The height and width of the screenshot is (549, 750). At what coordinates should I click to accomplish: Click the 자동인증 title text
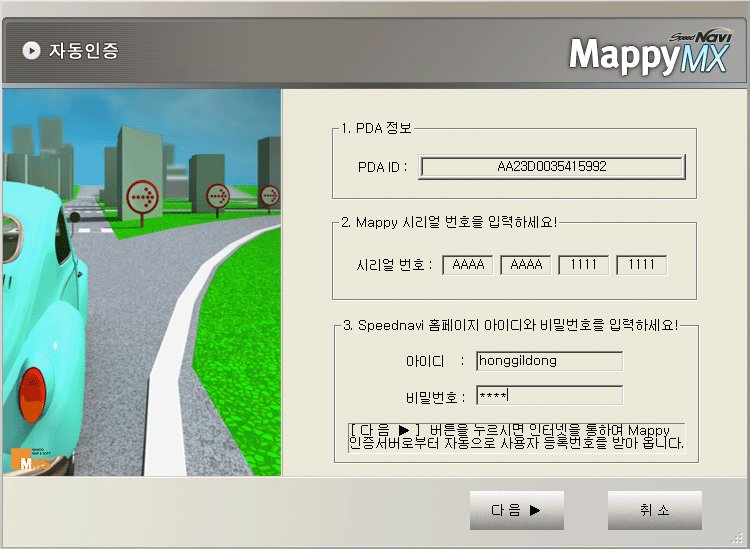(x=83, y=50)
